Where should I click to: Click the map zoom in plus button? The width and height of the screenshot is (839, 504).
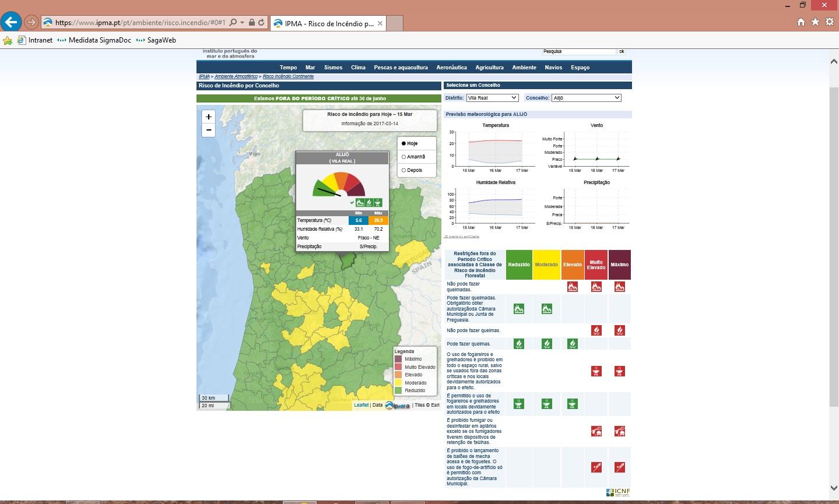(x=208, y=117)
